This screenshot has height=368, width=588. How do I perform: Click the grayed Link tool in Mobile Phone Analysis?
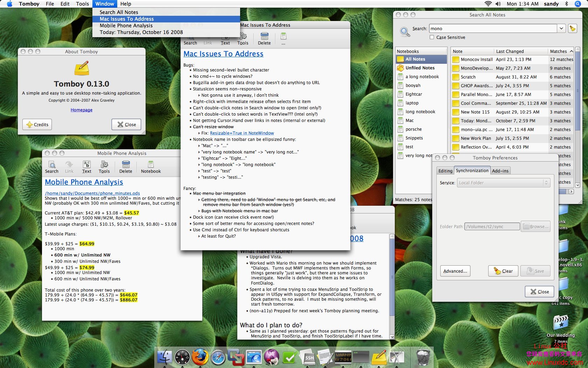point(69,167)
